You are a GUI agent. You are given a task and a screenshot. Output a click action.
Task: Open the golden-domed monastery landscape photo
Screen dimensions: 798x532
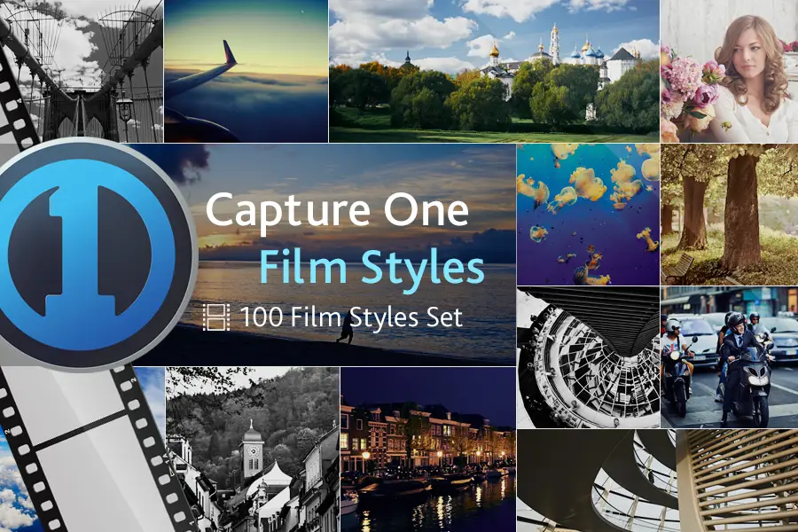pos(494,71)
